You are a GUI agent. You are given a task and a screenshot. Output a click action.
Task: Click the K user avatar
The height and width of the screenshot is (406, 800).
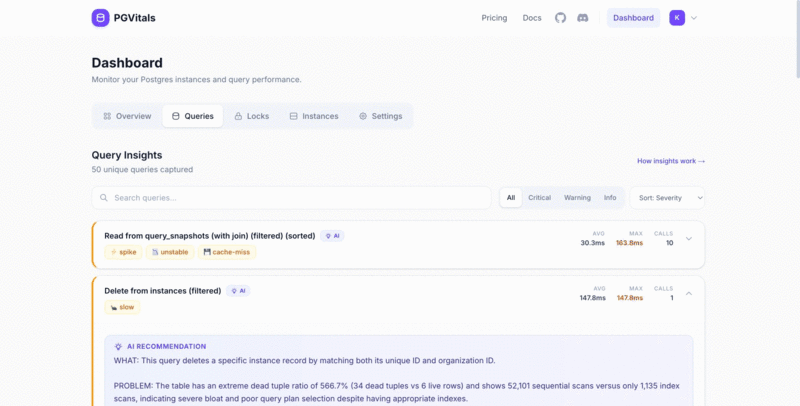pos(677,18)
